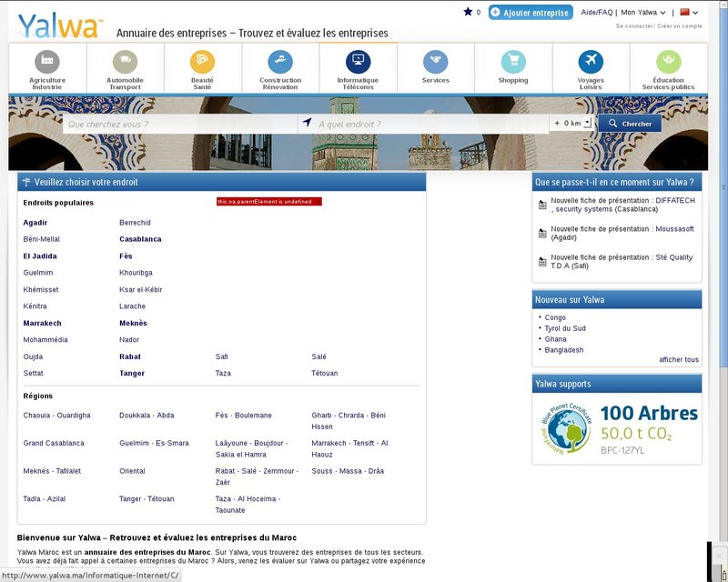Open the Grand Casablanca region
This screenshot has width=728, height=582.
54,443
